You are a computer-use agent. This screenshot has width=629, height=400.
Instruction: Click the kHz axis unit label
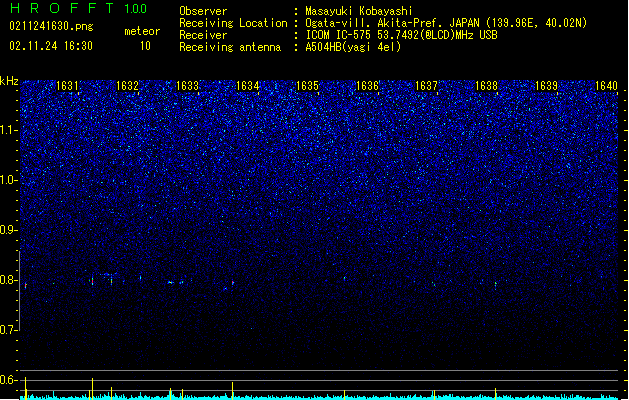[x=9, y=81]
